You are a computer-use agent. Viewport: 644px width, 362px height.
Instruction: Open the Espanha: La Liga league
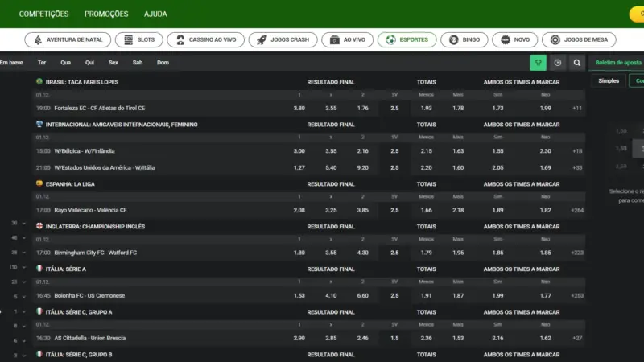tap(70, 184)
